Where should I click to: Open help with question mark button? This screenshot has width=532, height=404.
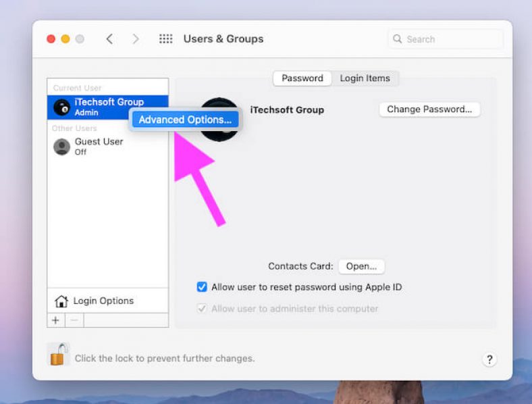click(489, 359)
